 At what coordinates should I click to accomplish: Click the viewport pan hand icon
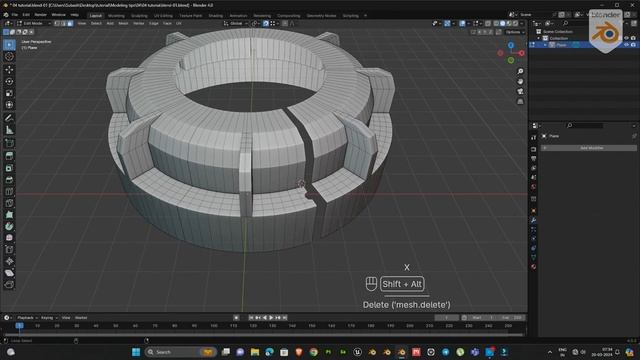click(520, 81)
